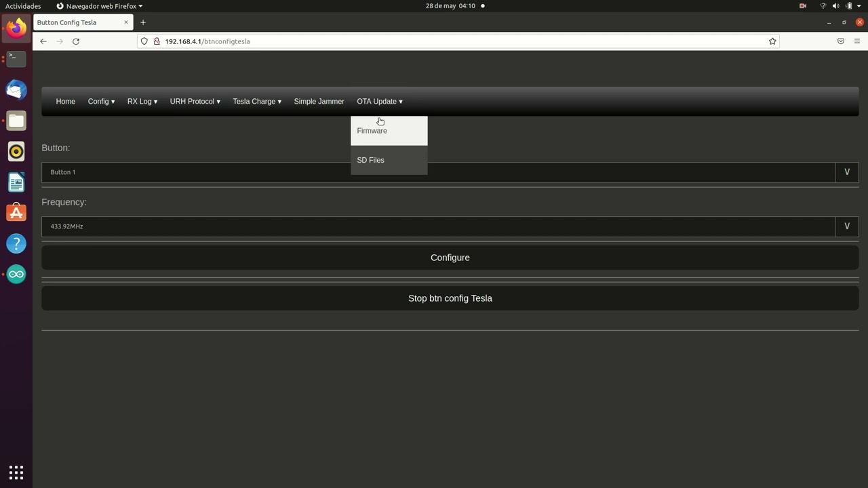Open the Button selector showing Button 1
Image resolution: width=868 pixels, height=488 pixels.
(450, 172)
